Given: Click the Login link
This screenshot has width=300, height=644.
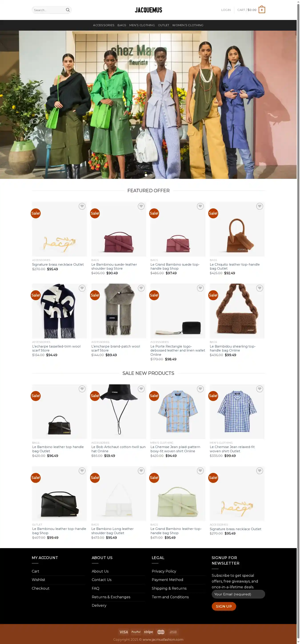Looking at the screenshot, I should pos(226,10).
